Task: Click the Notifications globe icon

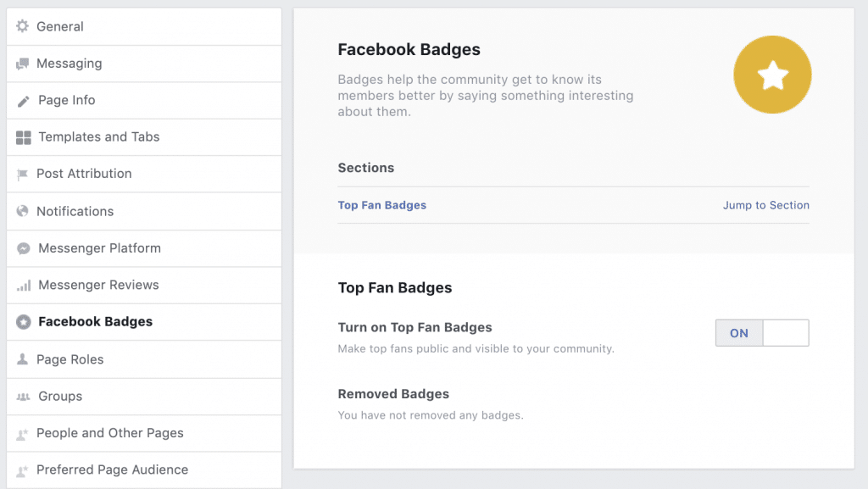Action: (22, 211)
